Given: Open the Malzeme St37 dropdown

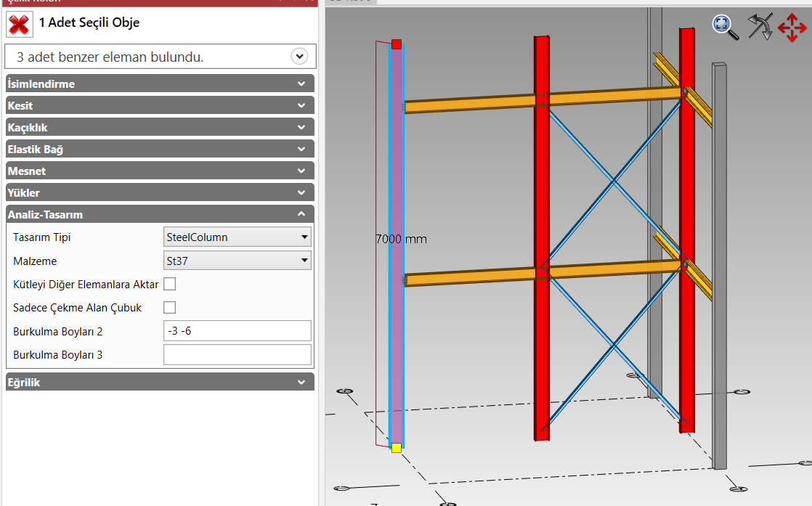Looking at the screenshot, I should [x=238, y=260].
